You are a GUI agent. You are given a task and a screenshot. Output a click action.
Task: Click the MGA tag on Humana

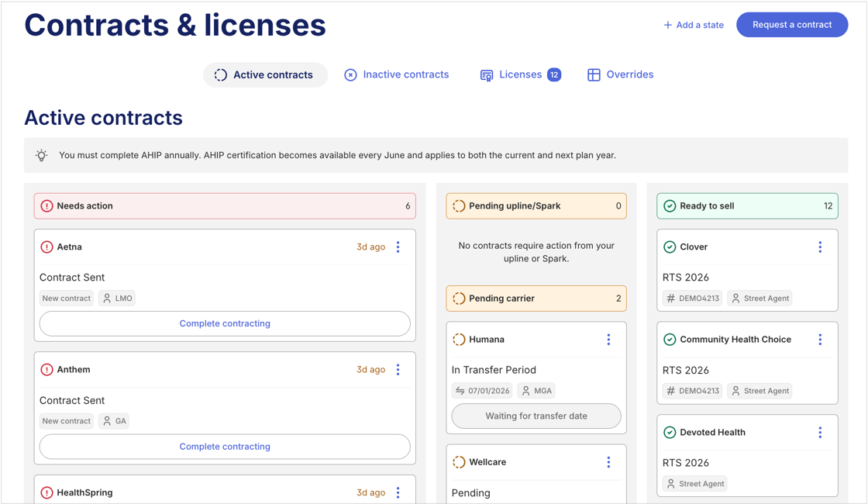(536, 391)
